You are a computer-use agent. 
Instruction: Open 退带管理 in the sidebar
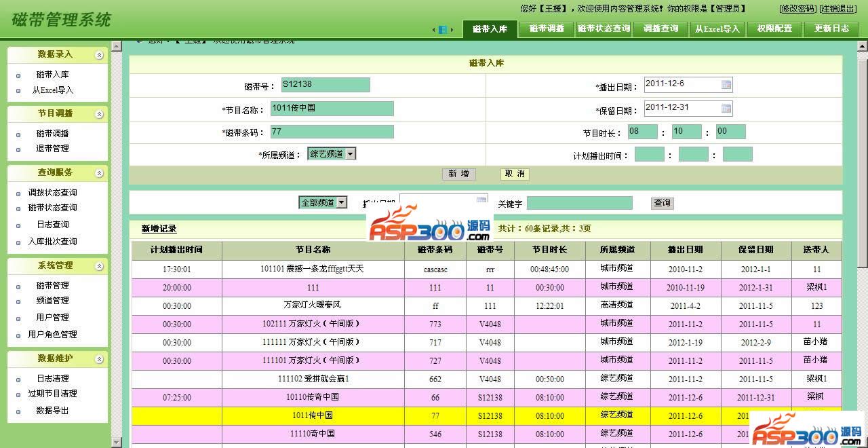(53, 149)
